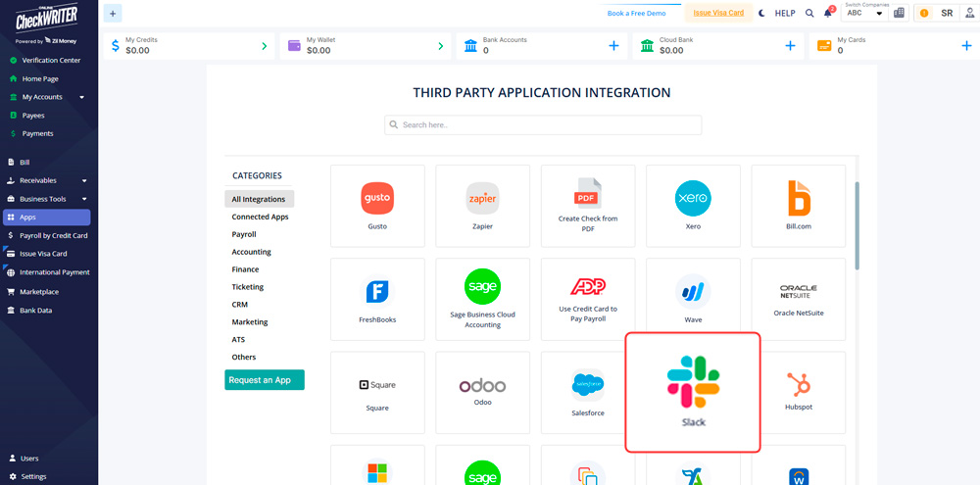Select Apps in sidebar
This screenshot has width=980, height=485.
point(47,218)
